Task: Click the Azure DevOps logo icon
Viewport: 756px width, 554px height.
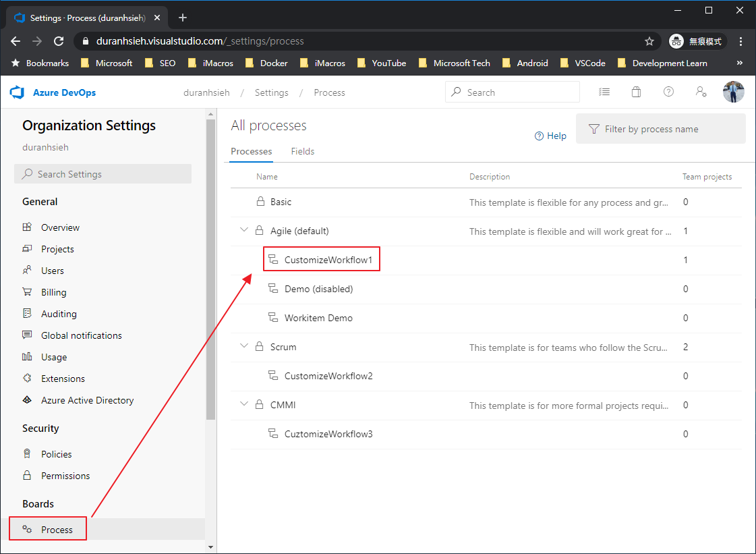Action: click(16, 92)
